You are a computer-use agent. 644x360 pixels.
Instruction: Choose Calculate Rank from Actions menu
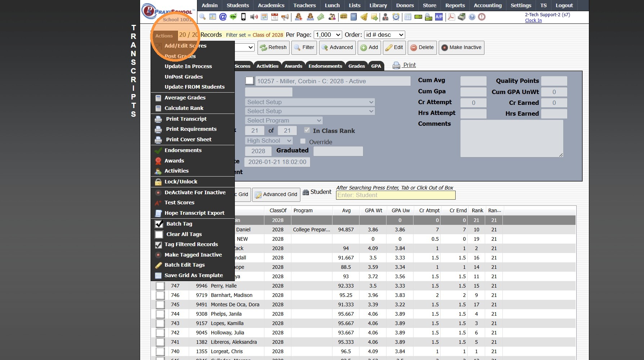[184, 108]
